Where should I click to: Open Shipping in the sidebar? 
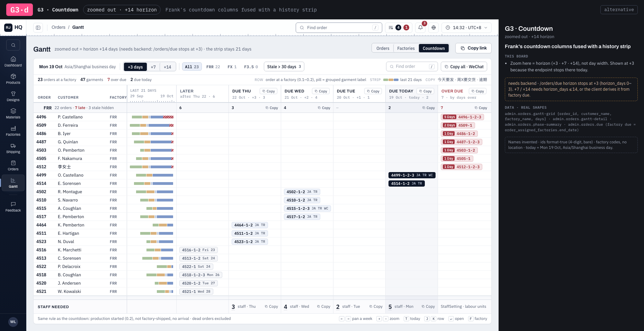13,148
